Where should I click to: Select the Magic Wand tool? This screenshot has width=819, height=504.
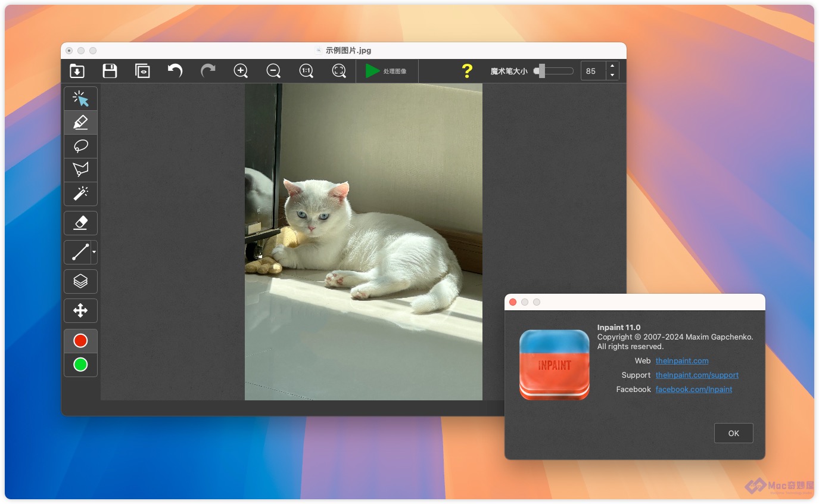(x=80, y=194)
